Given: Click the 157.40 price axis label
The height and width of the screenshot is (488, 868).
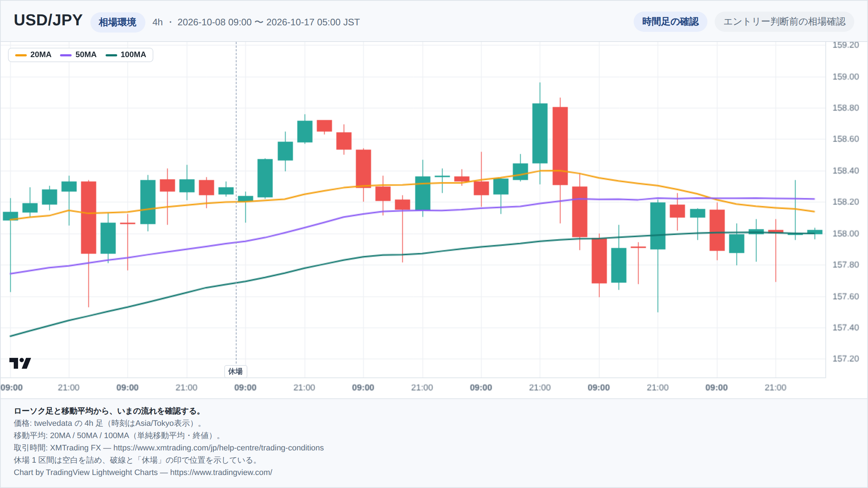Looking at the screenshot, I should (845, 328).
